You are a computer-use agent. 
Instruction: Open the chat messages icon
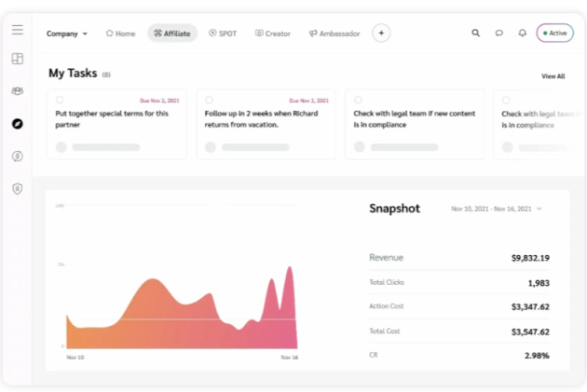tap(498, 33)
